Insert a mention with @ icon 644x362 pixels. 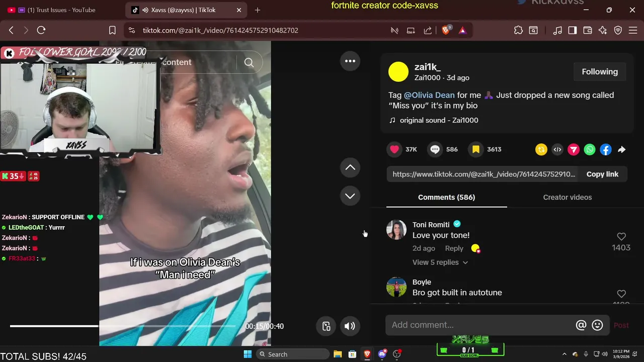pos(581,325)
